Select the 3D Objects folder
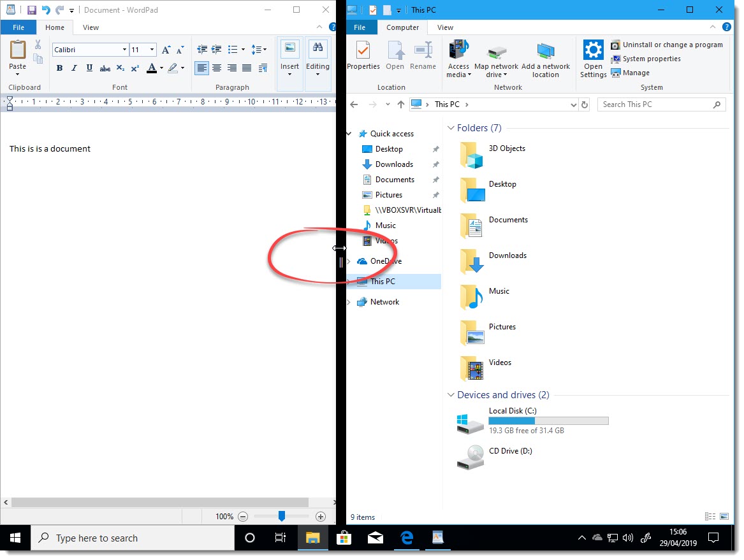 click(x=493, y=154)
